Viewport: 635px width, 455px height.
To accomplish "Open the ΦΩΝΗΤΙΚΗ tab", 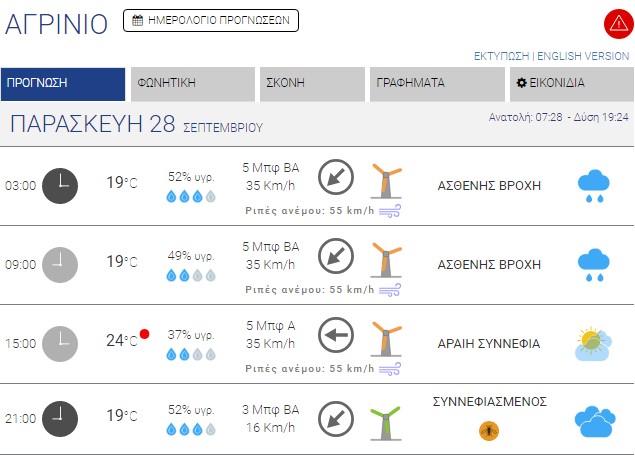I will (192, 84).
